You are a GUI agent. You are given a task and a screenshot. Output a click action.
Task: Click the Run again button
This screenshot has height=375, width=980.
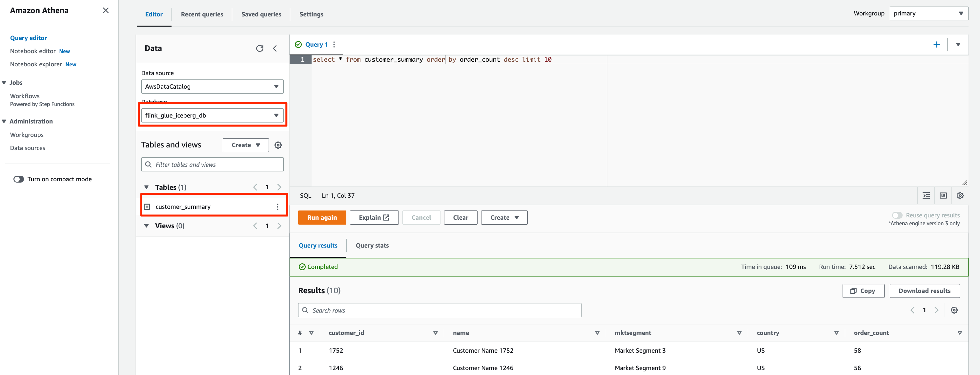click(322, 217)
